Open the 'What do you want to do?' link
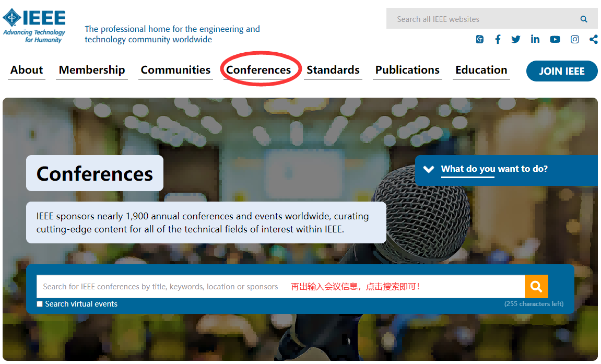Viewport: 601px width, 364px height. coord(494,169)
